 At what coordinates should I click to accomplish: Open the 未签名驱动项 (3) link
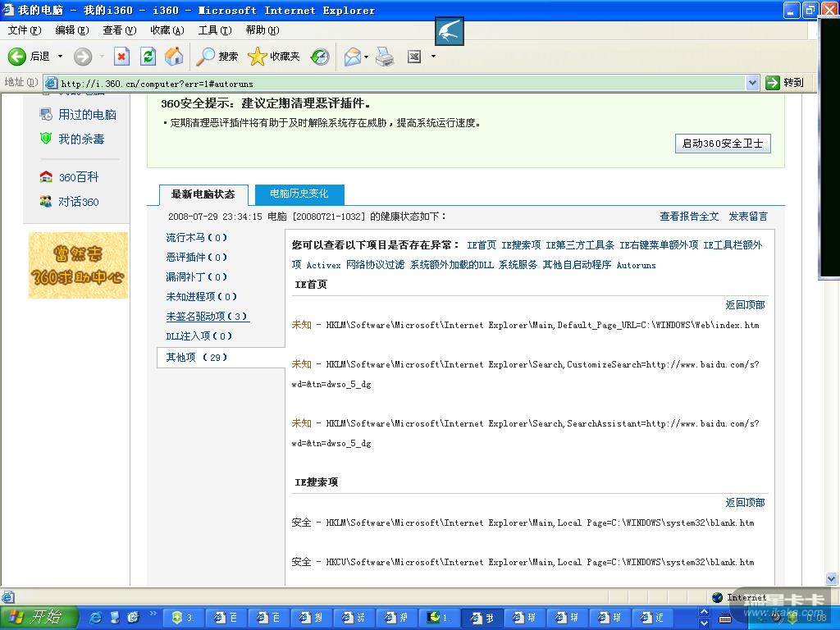coord(207,317)
